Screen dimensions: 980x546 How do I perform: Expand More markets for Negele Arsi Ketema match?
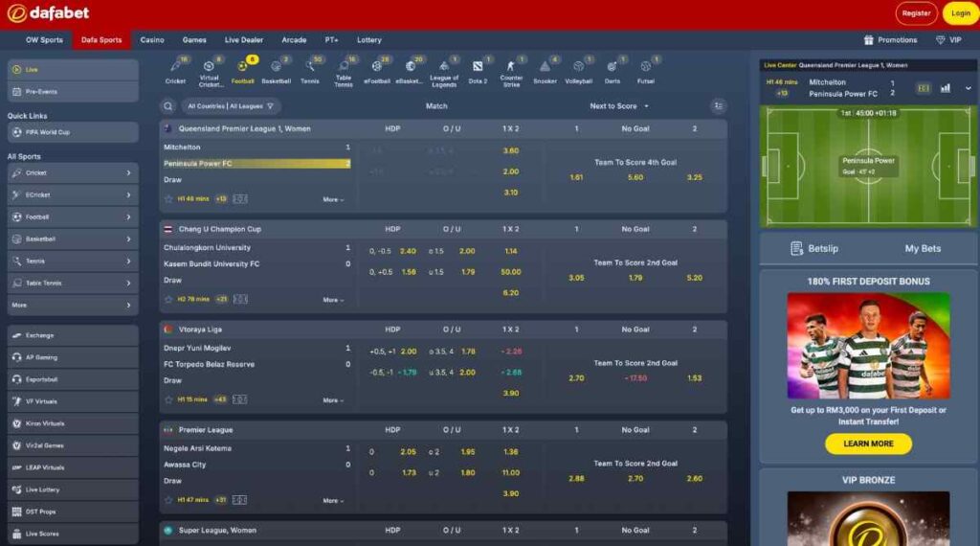point(333,501)
